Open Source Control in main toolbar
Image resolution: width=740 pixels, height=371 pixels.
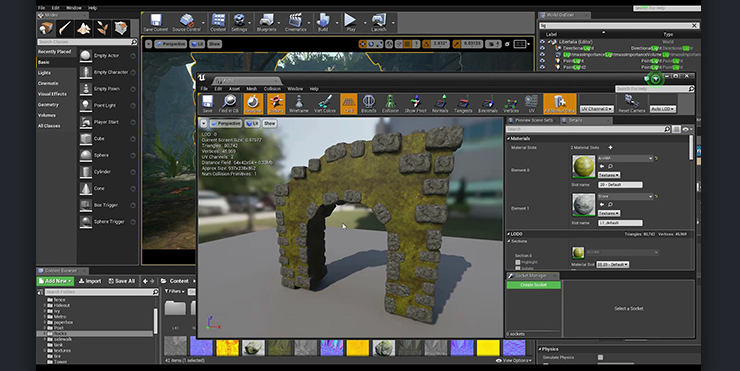pos(186,23)
